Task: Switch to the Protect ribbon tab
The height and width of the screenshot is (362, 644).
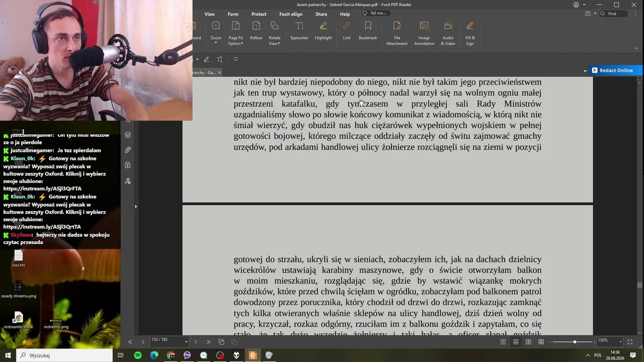Action: (259, 14)
